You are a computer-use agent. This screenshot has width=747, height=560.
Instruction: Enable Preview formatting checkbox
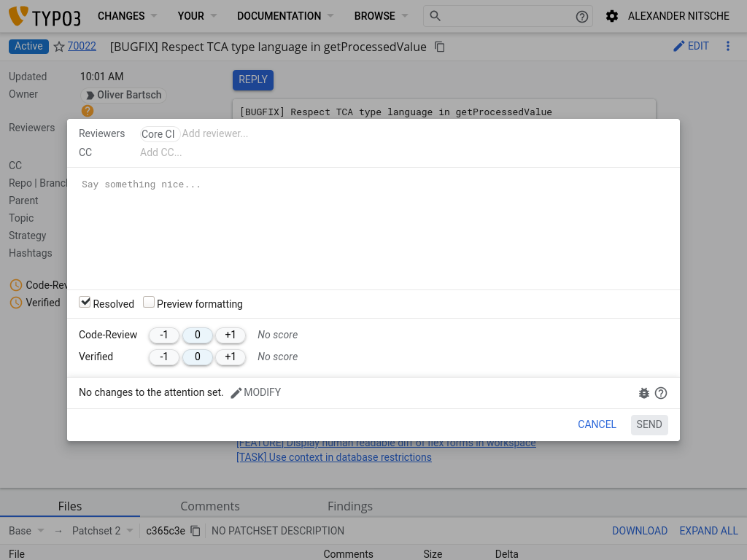pyautogui.click(x=149, y=303)
